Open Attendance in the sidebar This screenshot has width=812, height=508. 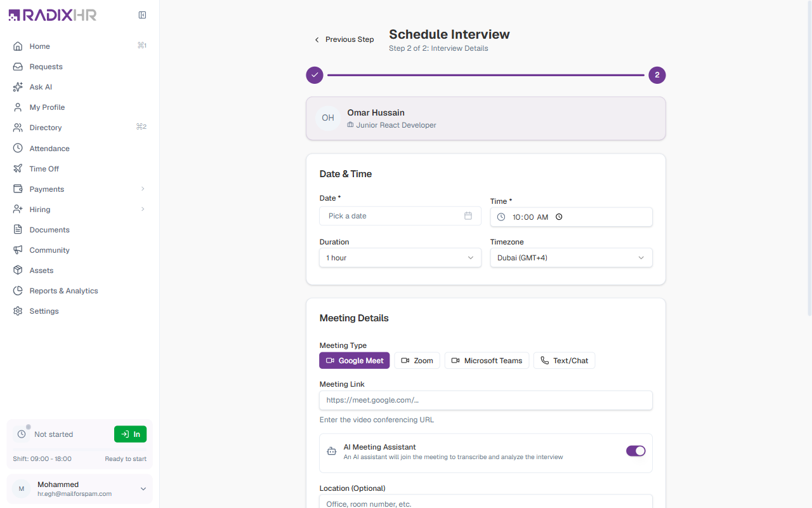tap(79, 149)
